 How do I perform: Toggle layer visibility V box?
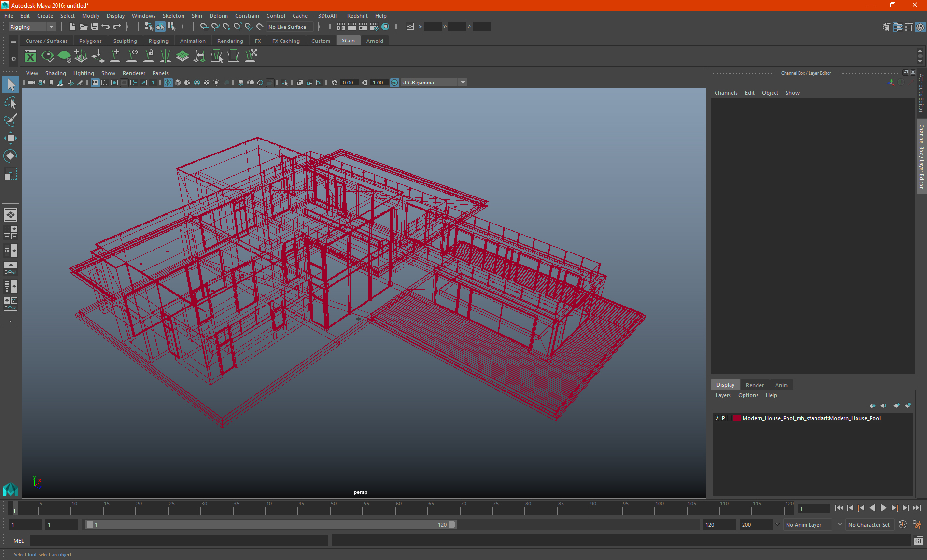[x=716, y=419]
